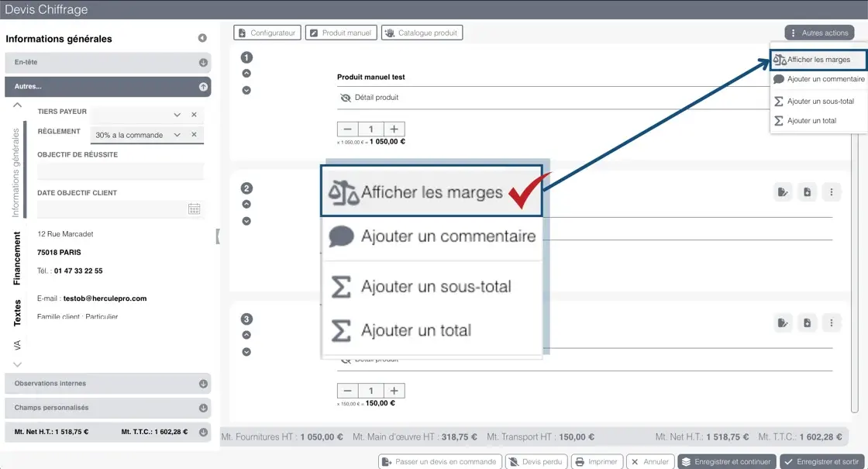Click the quantity field of line 1
Screen dimensions: 868x469
click(x=371, y=129)
